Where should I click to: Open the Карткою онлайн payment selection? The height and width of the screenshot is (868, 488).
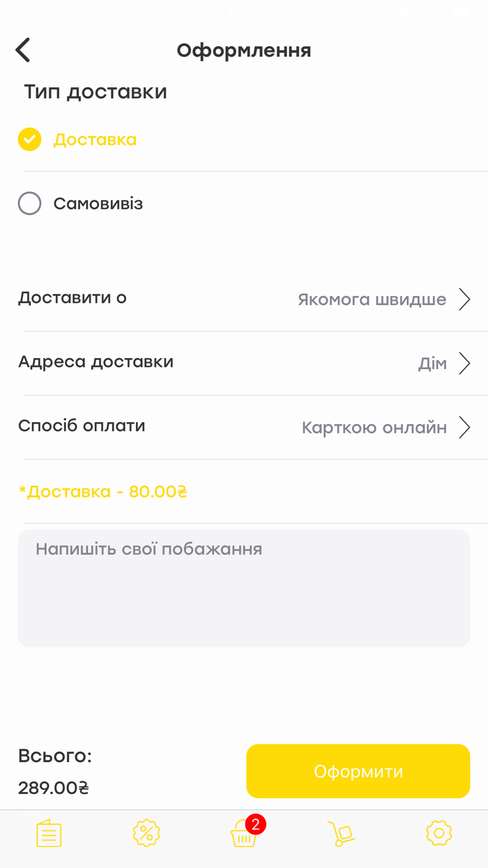click(x=374, y=428)
